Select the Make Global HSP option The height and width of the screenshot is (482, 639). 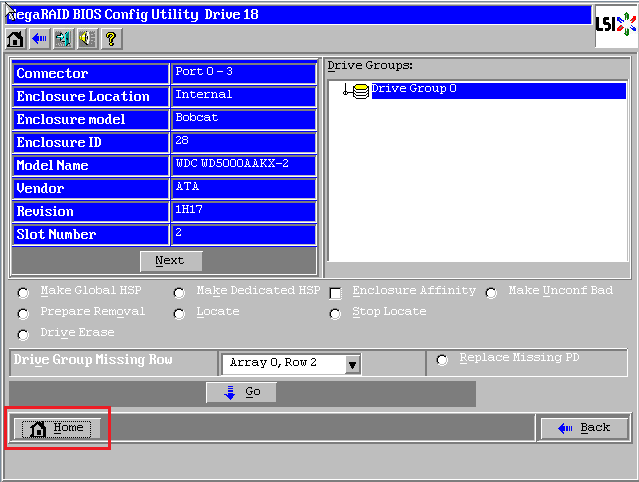(23, 293)
